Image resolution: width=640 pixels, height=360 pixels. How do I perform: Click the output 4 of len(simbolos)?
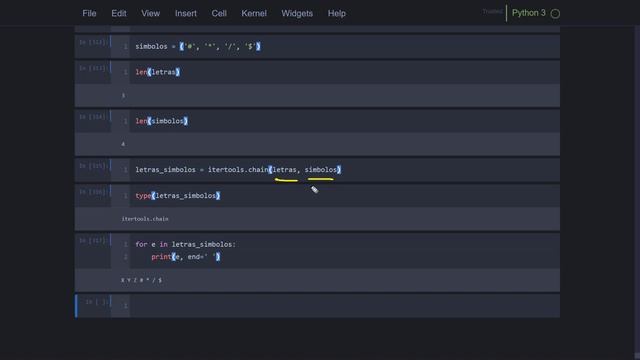tap(123, 144)
